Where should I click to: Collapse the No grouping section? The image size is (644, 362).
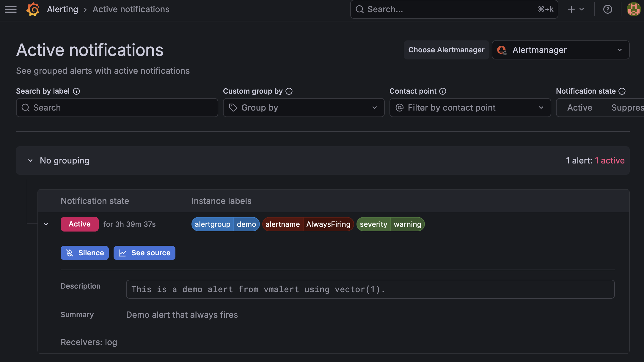click(30, 160)
